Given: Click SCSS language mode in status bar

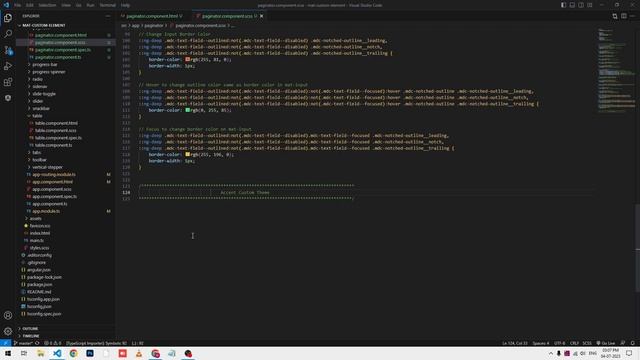Looking at the screenshot, I should click(x=587, y=343).
